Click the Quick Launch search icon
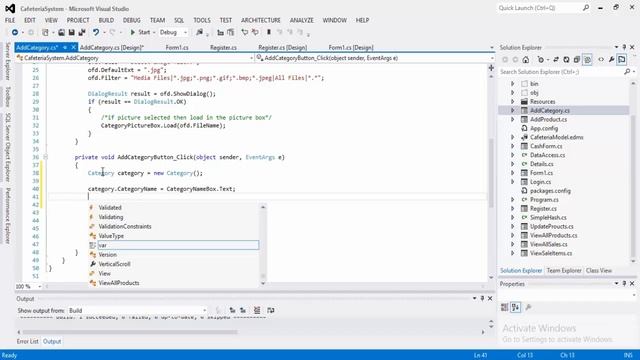640x360 pixels. 586,8
